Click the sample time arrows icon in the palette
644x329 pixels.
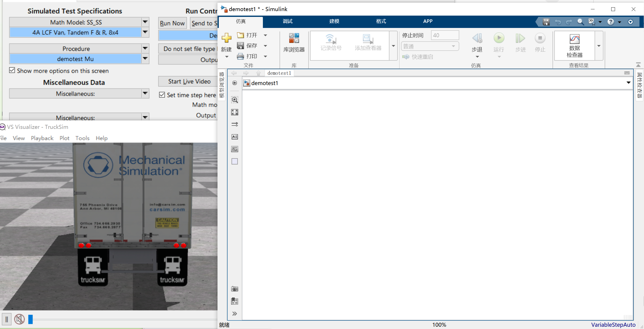[235, 124]
